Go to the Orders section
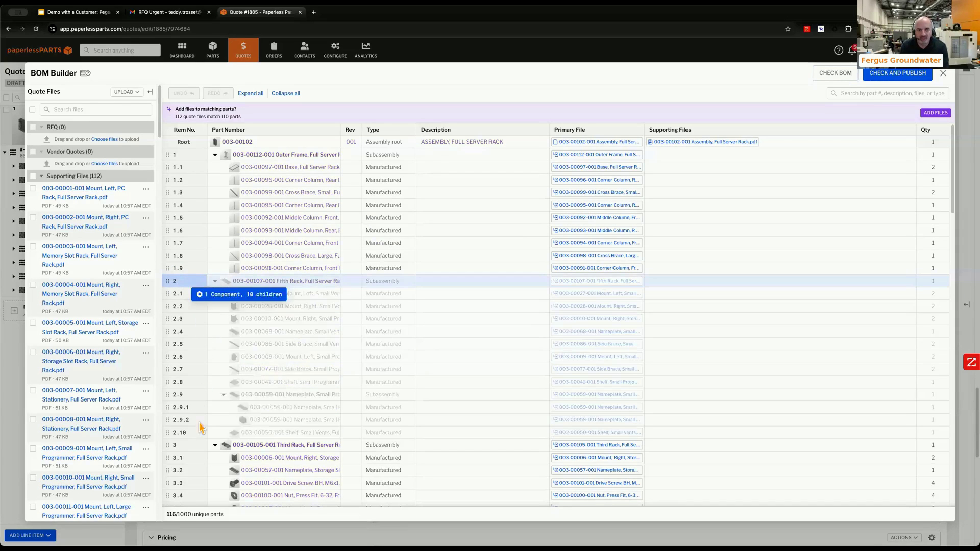The height and width of the screenshot is (551, 980). click(x=274, y=49)
